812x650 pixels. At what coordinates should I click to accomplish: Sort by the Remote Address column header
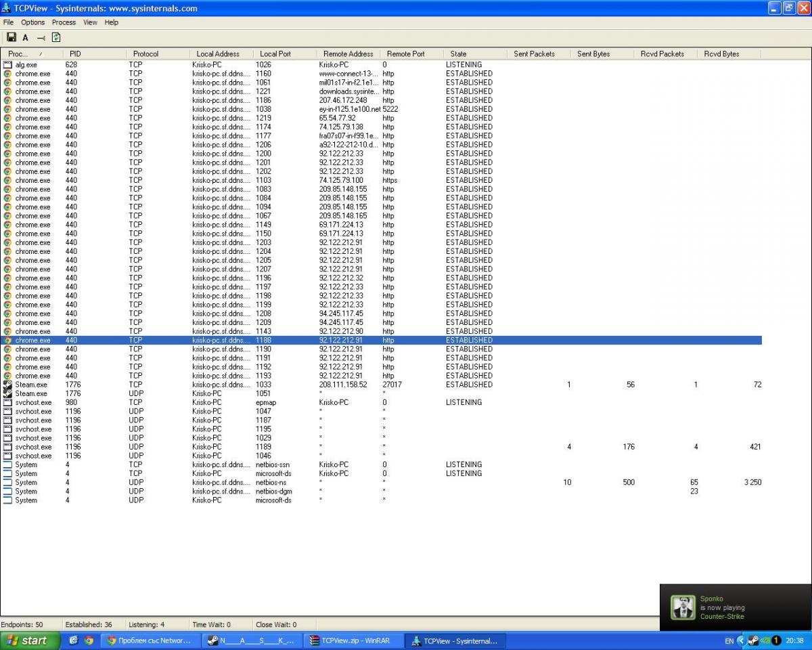(x=348, y=53)
